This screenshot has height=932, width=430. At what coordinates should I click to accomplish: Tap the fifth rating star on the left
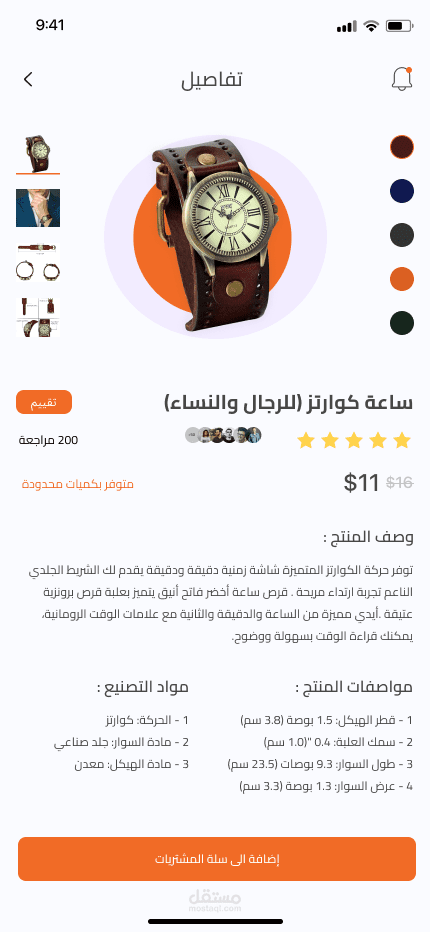(306, 440)
